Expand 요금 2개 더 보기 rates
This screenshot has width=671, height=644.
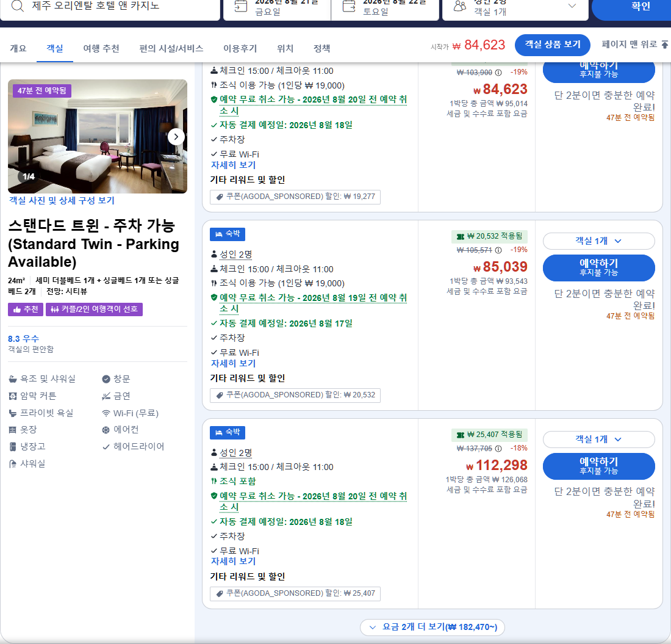point(432,628)
